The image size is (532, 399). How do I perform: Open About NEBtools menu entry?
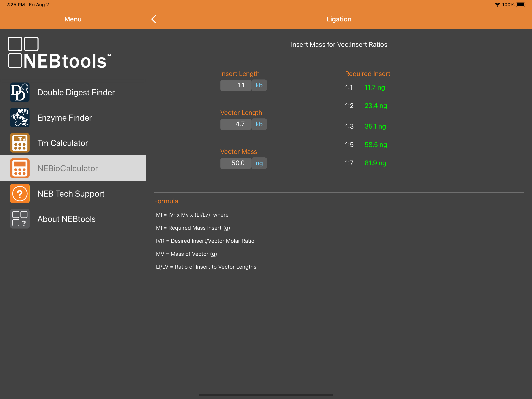(x=73, y=219)
